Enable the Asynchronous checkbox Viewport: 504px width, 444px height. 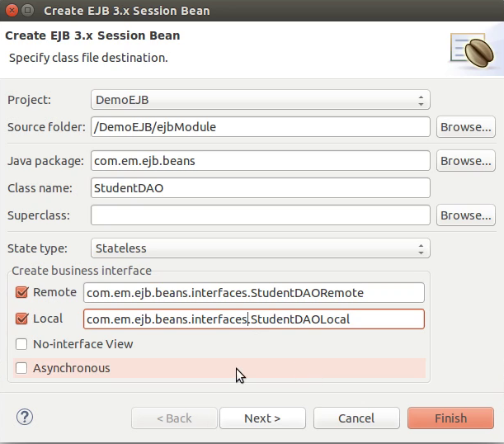(21, 368)
